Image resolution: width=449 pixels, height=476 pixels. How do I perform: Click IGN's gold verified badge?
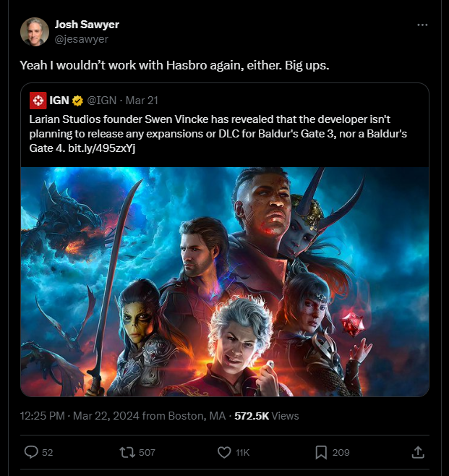point(77,101)
